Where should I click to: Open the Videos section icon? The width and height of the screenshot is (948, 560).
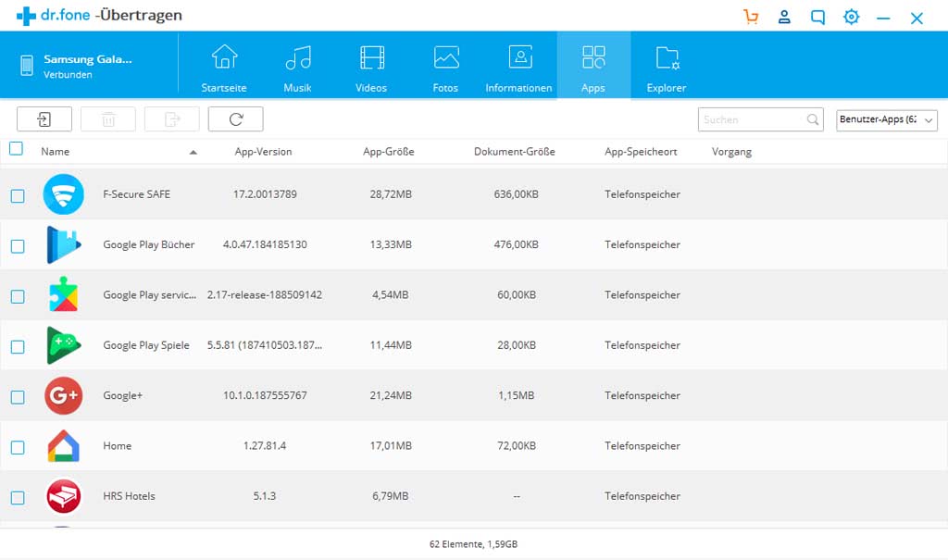tap(370, 58)
